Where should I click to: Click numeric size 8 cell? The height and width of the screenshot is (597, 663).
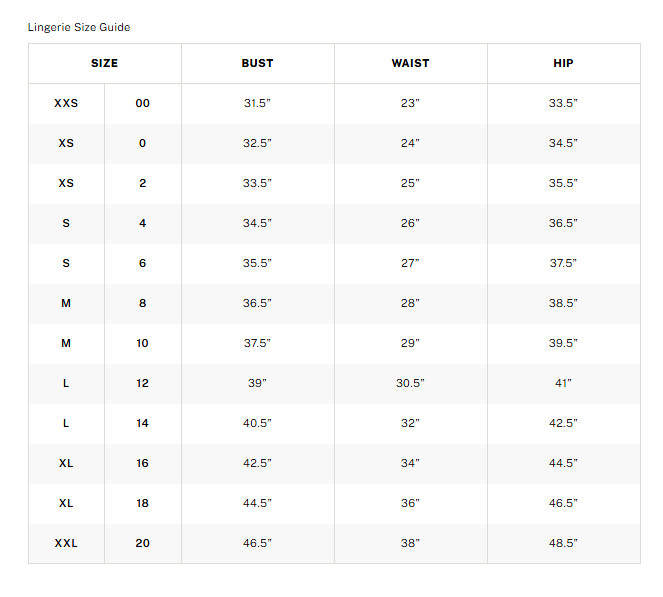142,303
